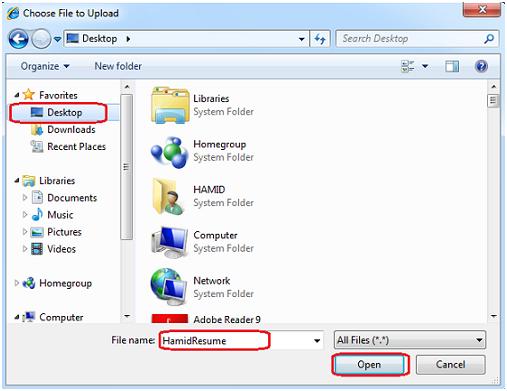Select the Videos library
This screenshot has width=507, height=391.
(61, 249)
